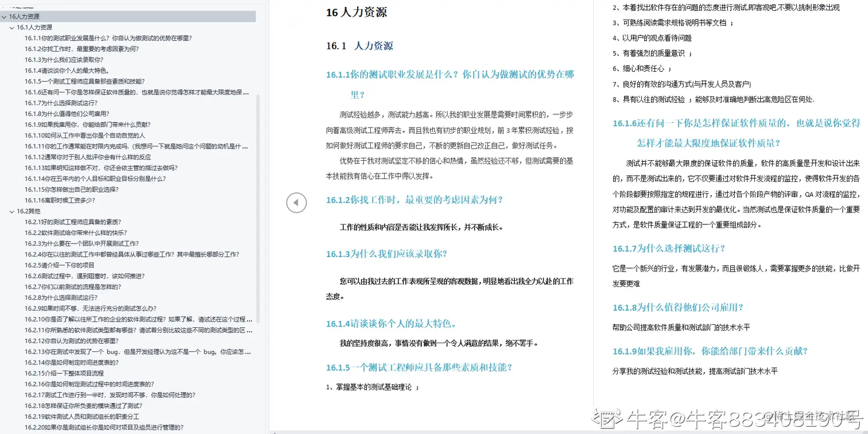Collapse the 16.1人力资源 bookmark section
This screenshot has height=434, width=868.
[x=13, y=27]
